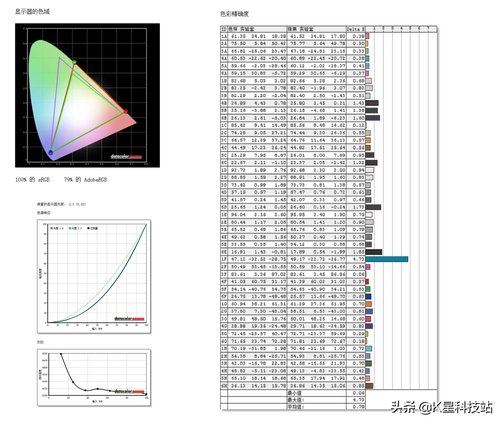
Task: Select the 6F dark blue color swatch
Action: [x=368, y=296]
